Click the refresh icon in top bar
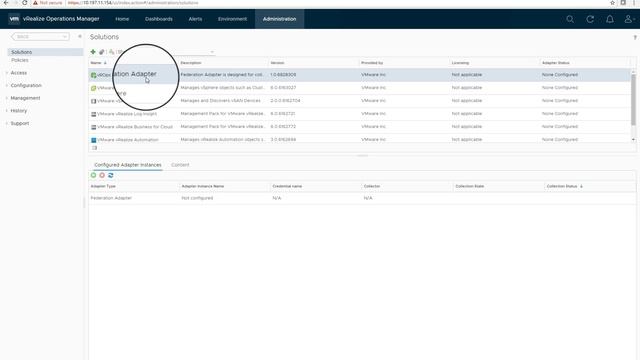 (590, 19)
